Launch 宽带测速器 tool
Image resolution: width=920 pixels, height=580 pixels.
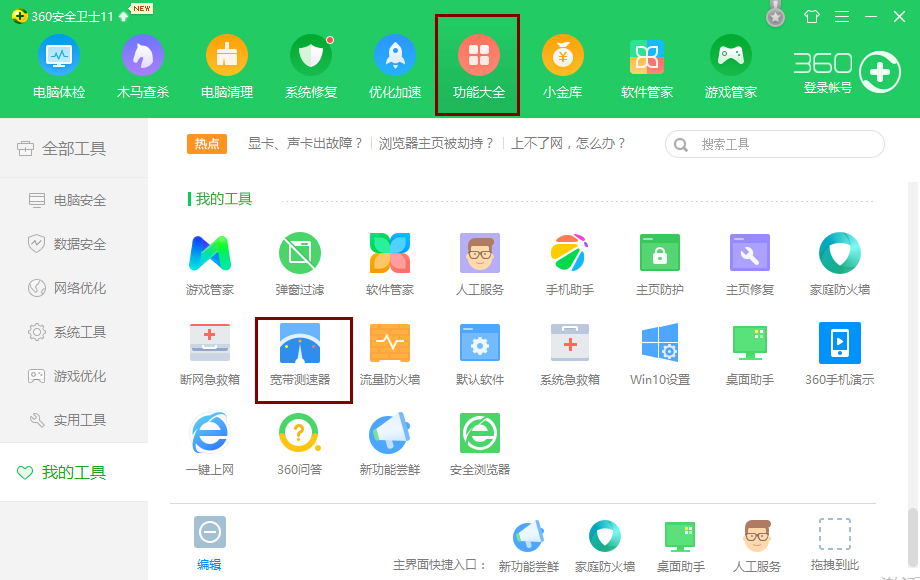(x=300, y=354)
